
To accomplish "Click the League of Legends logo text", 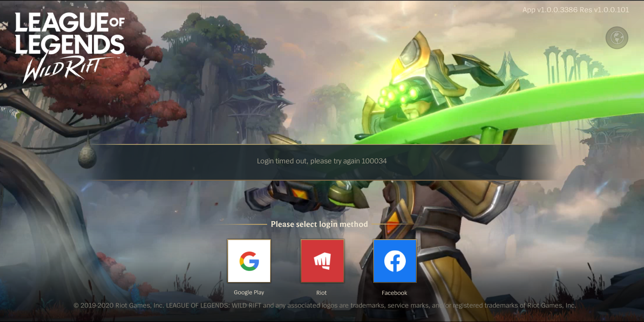I will (x=70, y=33).
